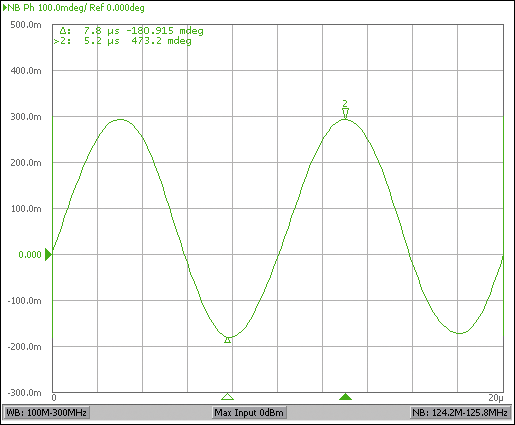Image resolution: width=515 pixels, height=425 pixels.
Task: Open the NB: 124.2M-125.8MHz status field
Action: click(x=460, y=413)
